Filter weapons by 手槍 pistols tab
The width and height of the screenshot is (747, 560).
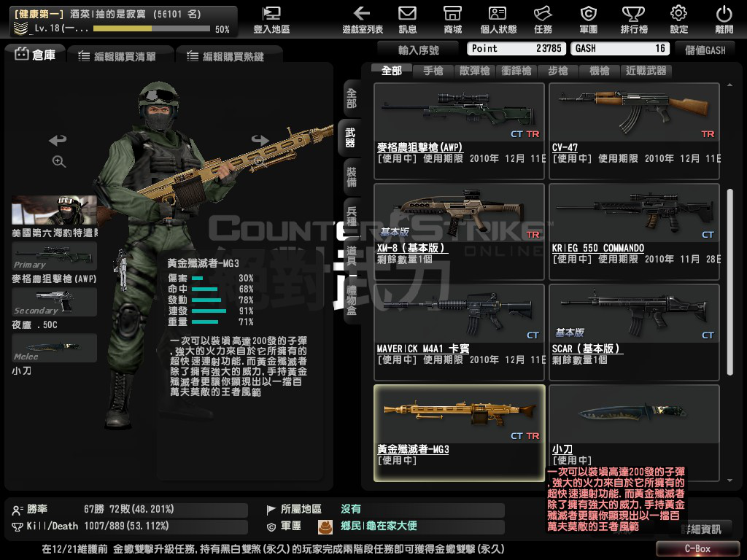coord(433,71)
